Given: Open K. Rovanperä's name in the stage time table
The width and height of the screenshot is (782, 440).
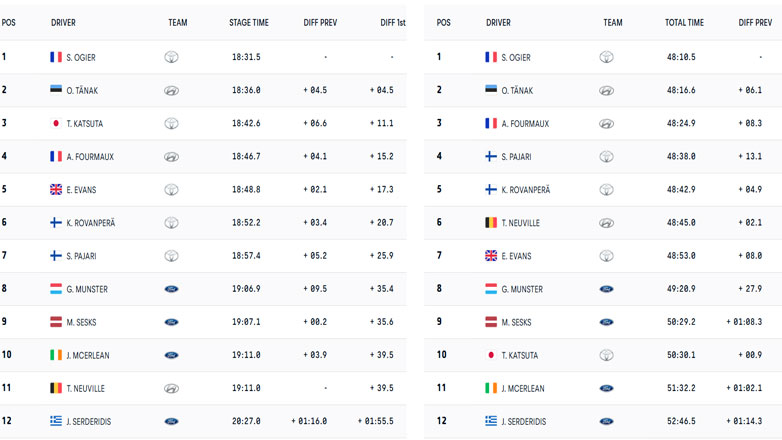Looking at the screenshot, I should click(x=91, y=223).
